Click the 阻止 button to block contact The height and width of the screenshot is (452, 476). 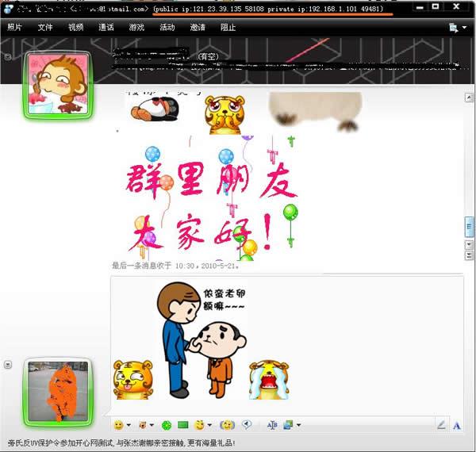coord(228,27)
